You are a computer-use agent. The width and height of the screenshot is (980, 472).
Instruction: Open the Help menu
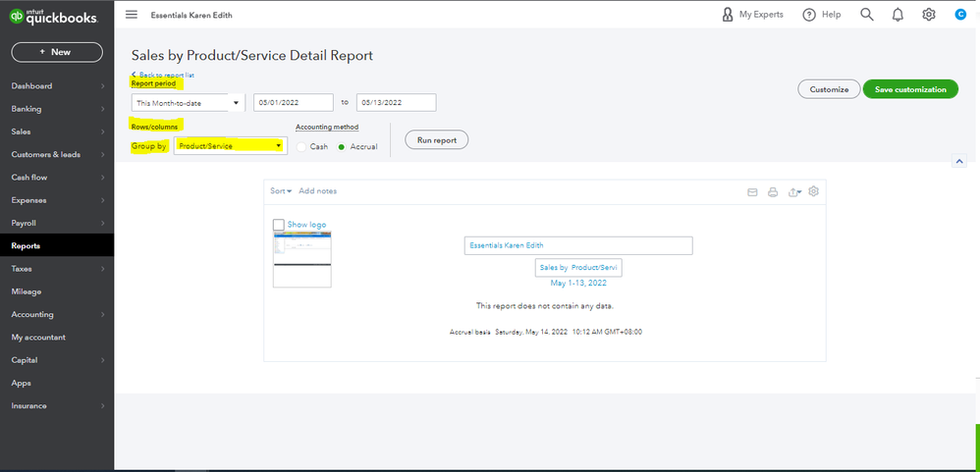tap(822, 15)
